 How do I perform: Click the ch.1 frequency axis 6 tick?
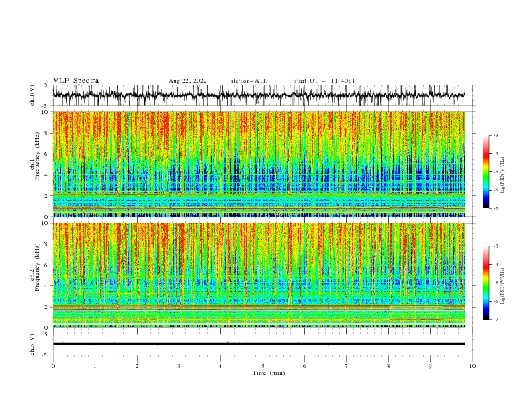click(47, 154)
